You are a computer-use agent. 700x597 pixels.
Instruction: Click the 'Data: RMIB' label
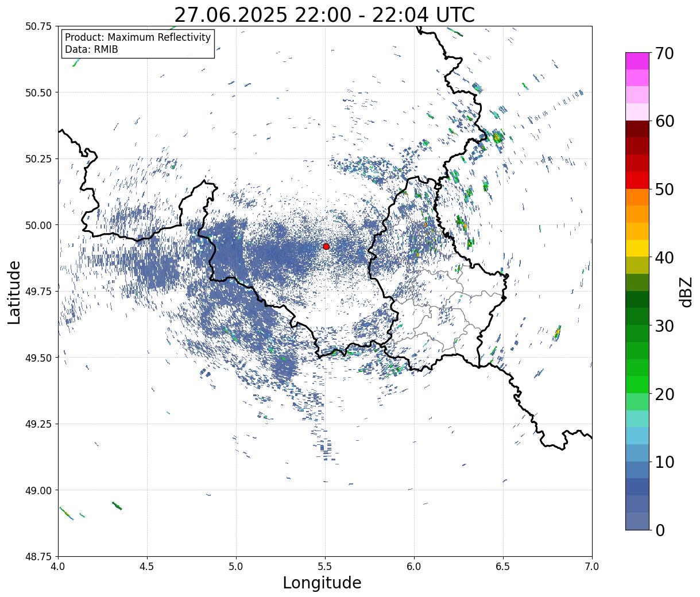coord(91,50)
